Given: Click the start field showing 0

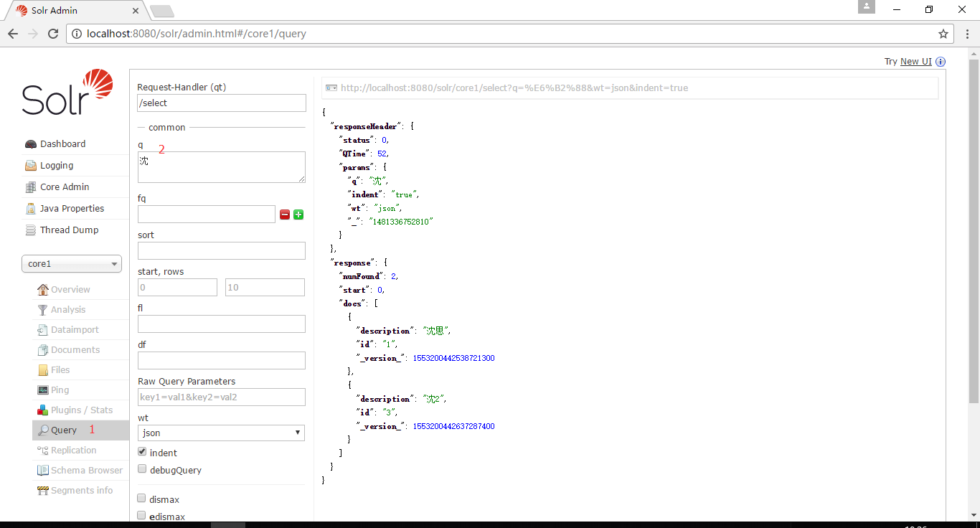Looking at the screenshot, I should tap(177, 287).
